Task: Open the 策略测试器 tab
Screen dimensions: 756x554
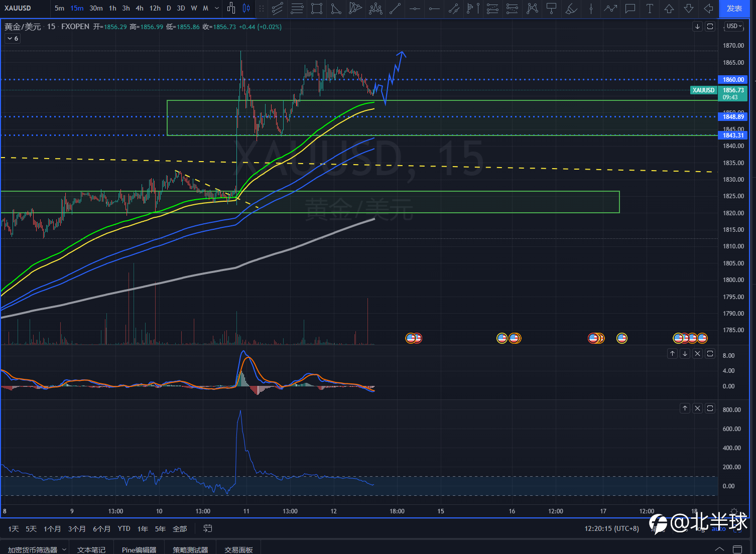Action: pyautogui.click(x=190, y=550)
